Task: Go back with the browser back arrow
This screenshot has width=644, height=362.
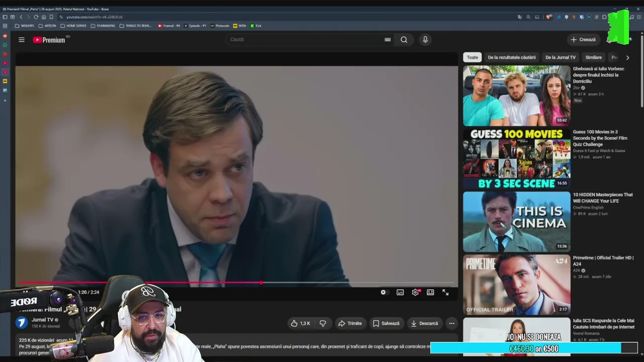Action: click(21, 17)
